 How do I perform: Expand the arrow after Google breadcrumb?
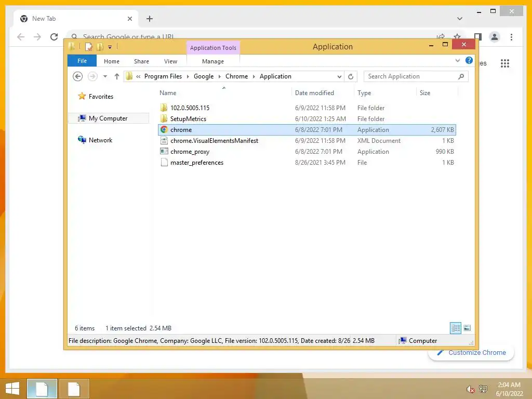coord(220,77)
